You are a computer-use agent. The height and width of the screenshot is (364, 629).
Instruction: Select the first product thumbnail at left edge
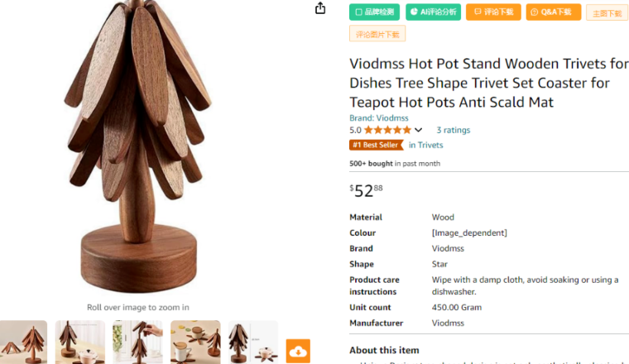[23, 342]
